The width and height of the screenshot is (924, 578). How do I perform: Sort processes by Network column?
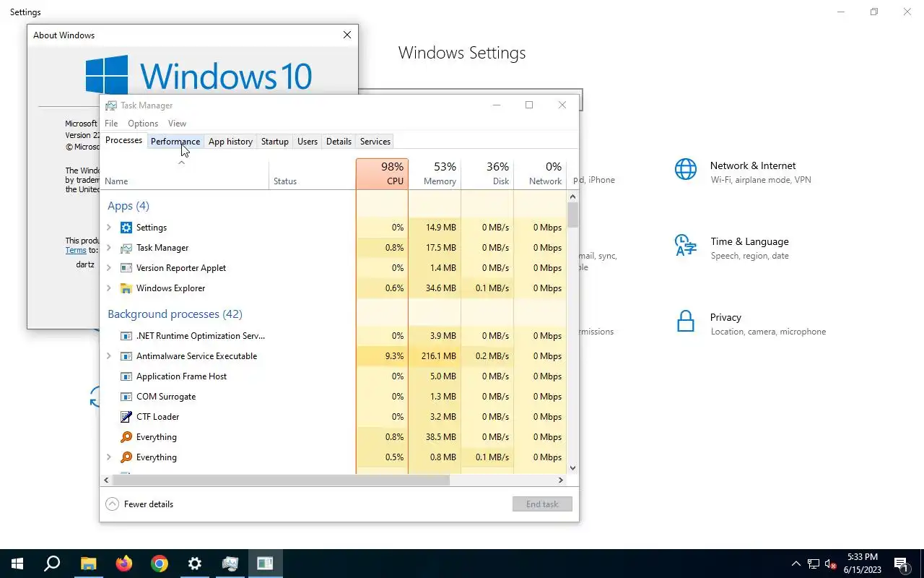coord(540,174)
